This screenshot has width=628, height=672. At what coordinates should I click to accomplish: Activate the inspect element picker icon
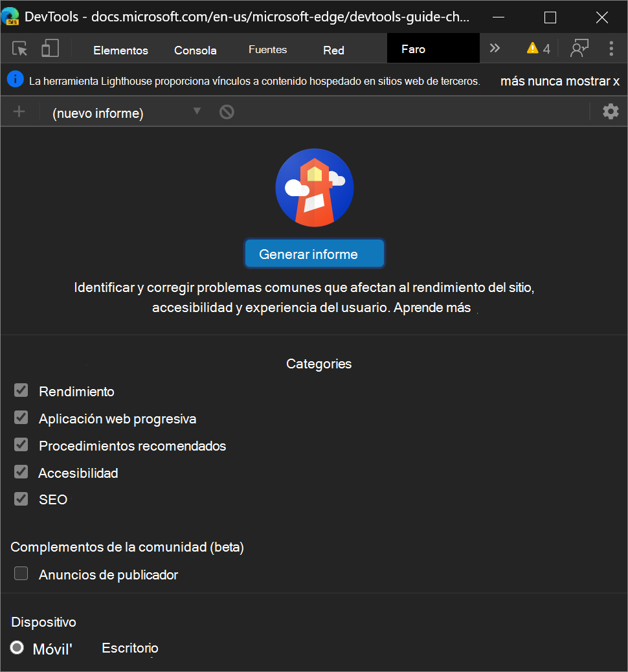19,49
